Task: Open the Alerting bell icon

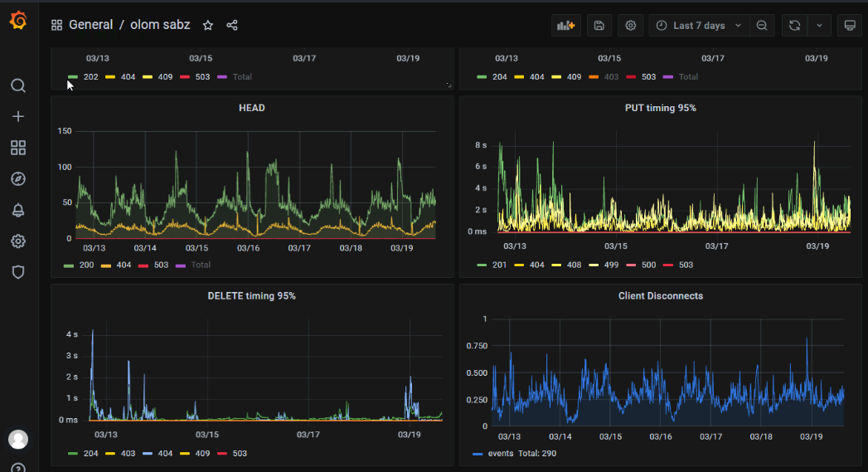Action: 18,210
